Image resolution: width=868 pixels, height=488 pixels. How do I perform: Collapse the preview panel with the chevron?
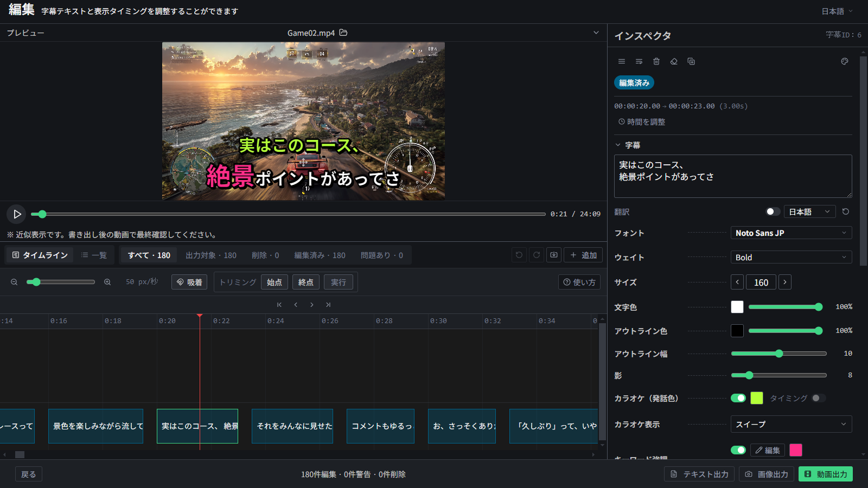click(x=596, y=33)
